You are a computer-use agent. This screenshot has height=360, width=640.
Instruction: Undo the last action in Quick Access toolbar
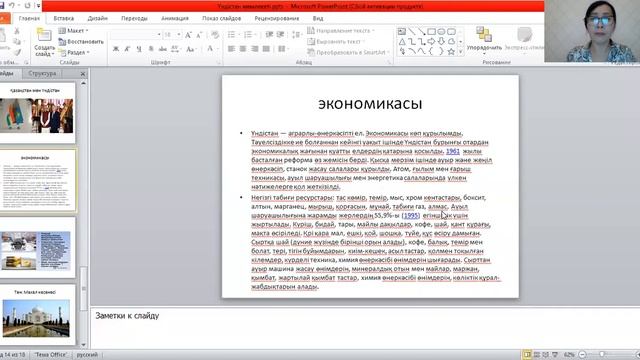[x=12, y=5]
